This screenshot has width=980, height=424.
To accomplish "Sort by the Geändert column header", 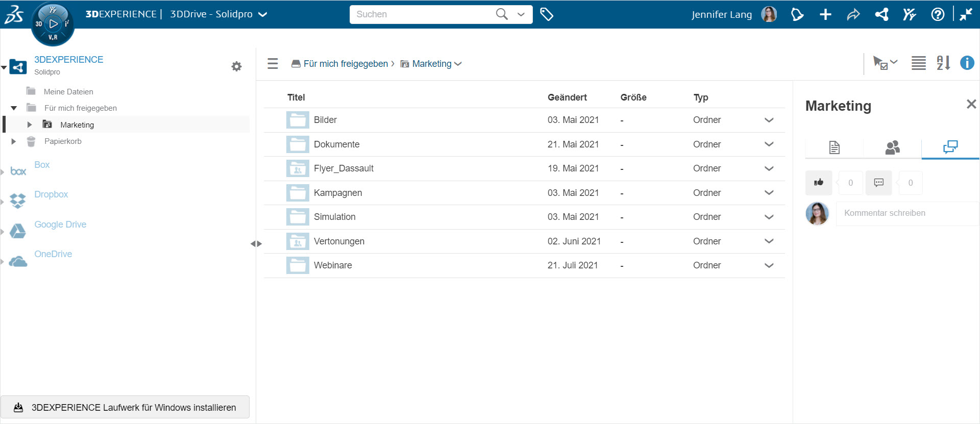I will [x=567, y=97].
